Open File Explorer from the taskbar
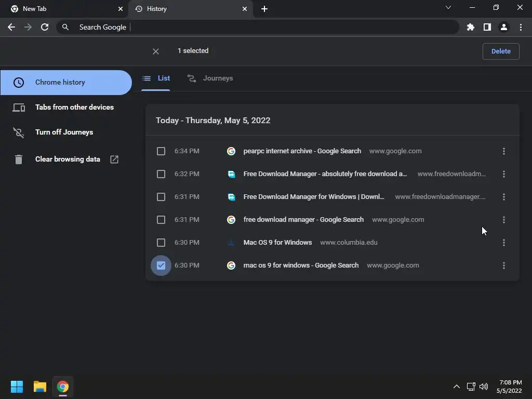This screenshot has width=532, height=399. 39,387
